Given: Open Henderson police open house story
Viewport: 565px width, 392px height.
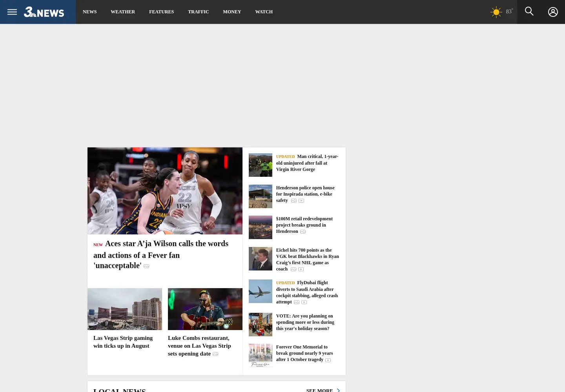Looking at the screenshot, I should 305,194.
